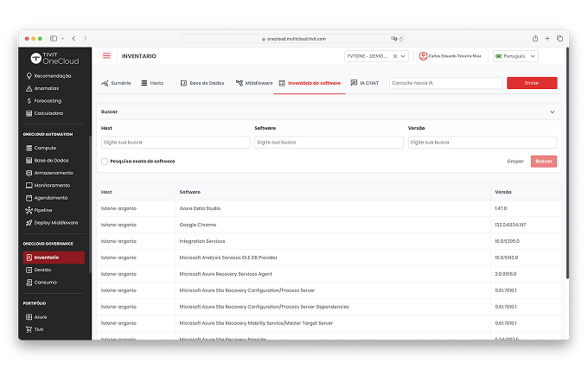Open the TVTONE - DEMO tenant dropdown
The width and height of the screenshot is (588, 382).
403,56
